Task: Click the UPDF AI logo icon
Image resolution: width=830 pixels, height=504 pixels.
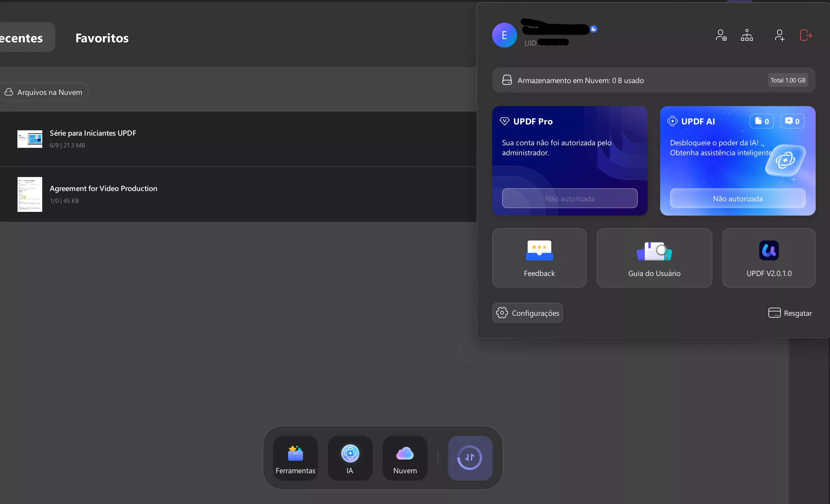Action: click(x=672, y=121)
